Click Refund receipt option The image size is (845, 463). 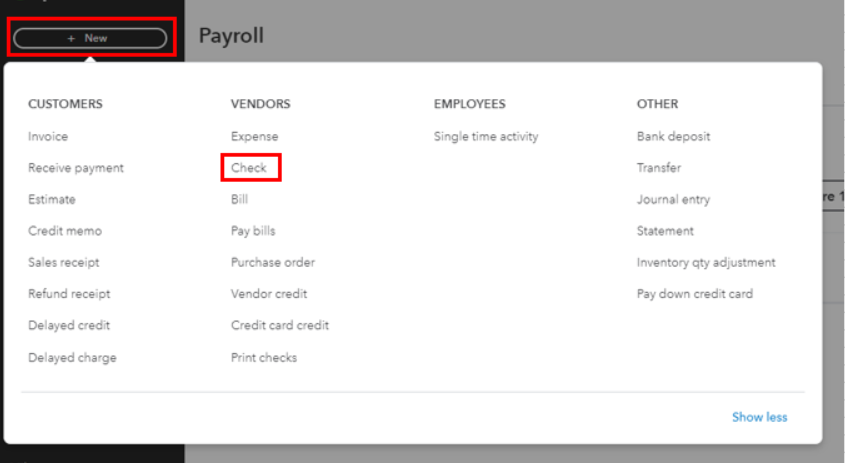pyautogui.click(x=69, y=294)
